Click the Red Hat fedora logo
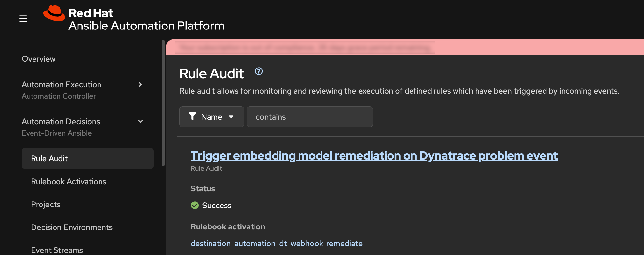644x255 pixels. [x=54, y=13]
